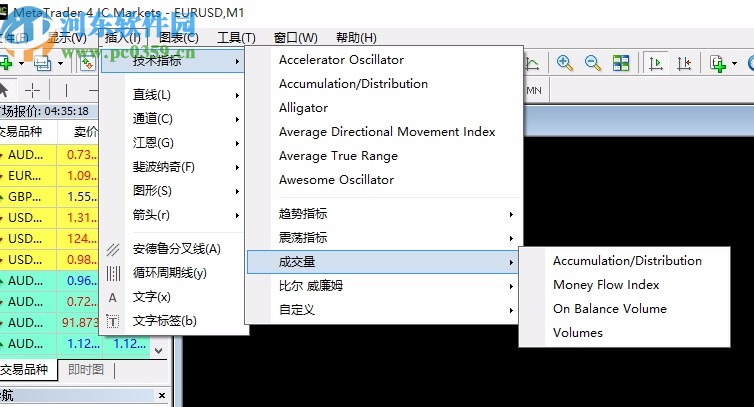Select 文字(x) menu entry
This screenshot has height=407, width=754.
(x=152, y=297)
